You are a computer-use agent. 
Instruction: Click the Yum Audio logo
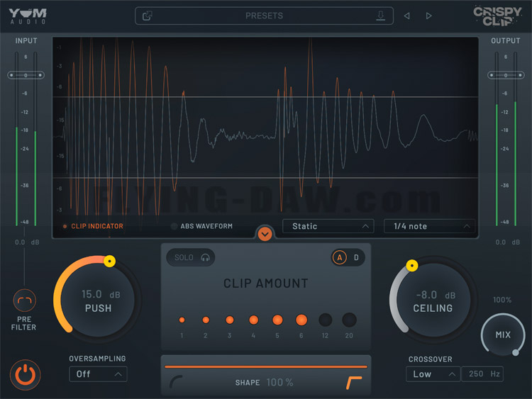click(28, 16)
